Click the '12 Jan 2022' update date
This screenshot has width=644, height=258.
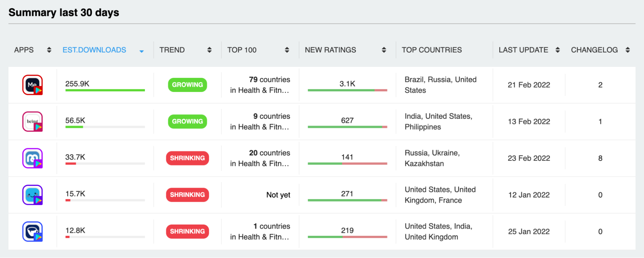point(529,195)
